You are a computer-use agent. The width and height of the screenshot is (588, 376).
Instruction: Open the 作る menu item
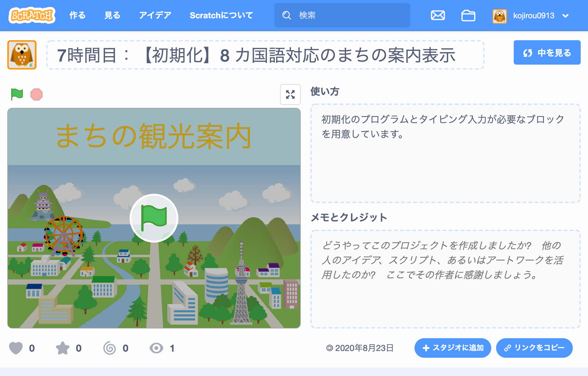click(x=77, y=15)
